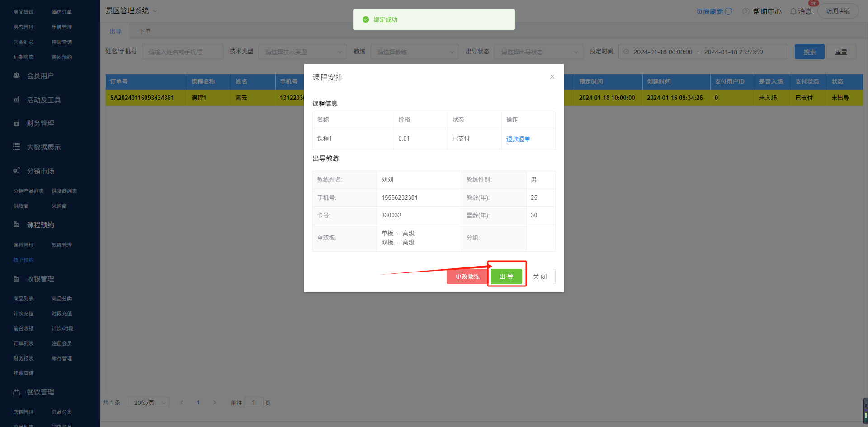Open the help center question icon

tap(746, 11)
